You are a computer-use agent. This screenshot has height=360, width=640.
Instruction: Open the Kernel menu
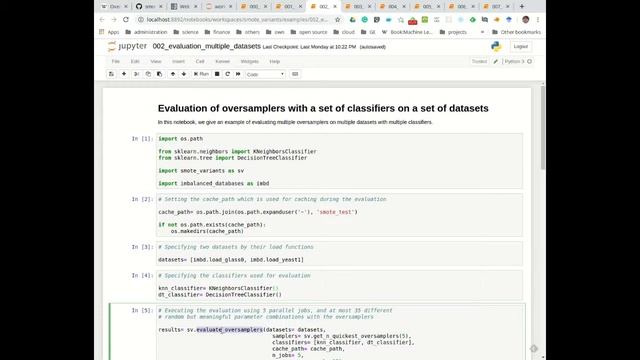tap(222, 62)
